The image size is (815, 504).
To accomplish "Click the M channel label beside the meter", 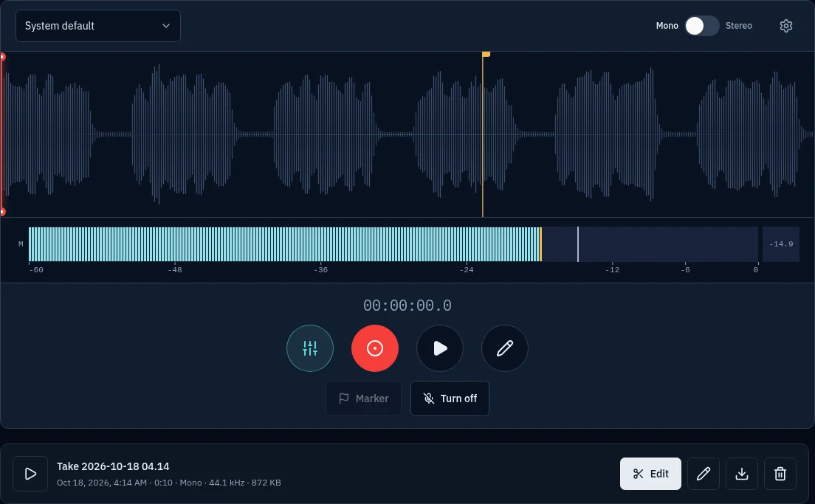I will coord(21,244).
